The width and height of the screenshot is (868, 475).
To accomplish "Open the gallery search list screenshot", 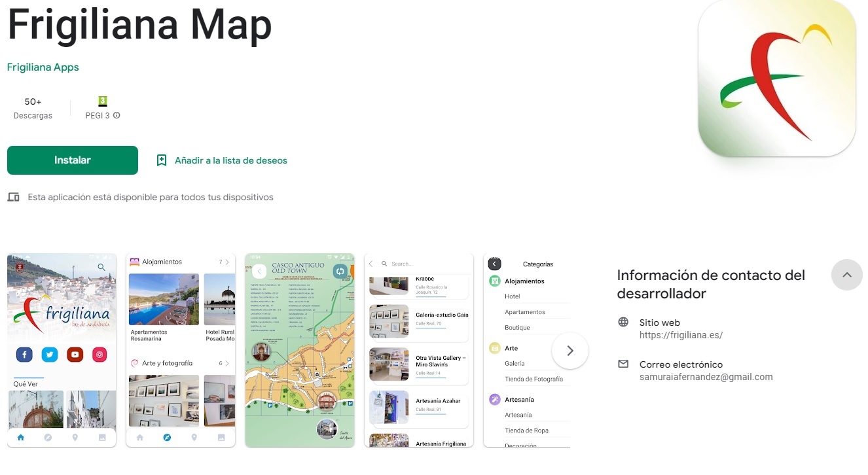I will coord(419,351).
